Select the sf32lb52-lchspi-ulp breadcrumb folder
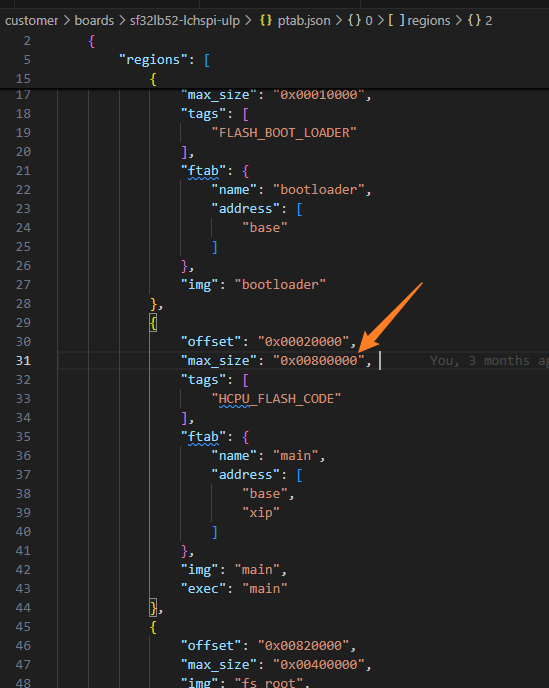Viewport: 549px width, 688px height. click(x=185, y=21)
